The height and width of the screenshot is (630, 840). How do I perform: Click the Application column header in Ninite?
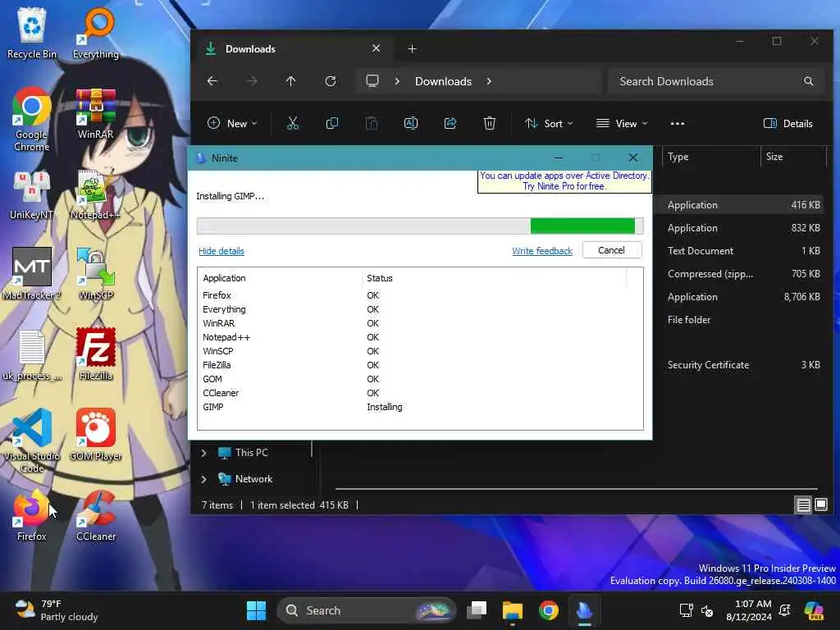click(280, 278)
